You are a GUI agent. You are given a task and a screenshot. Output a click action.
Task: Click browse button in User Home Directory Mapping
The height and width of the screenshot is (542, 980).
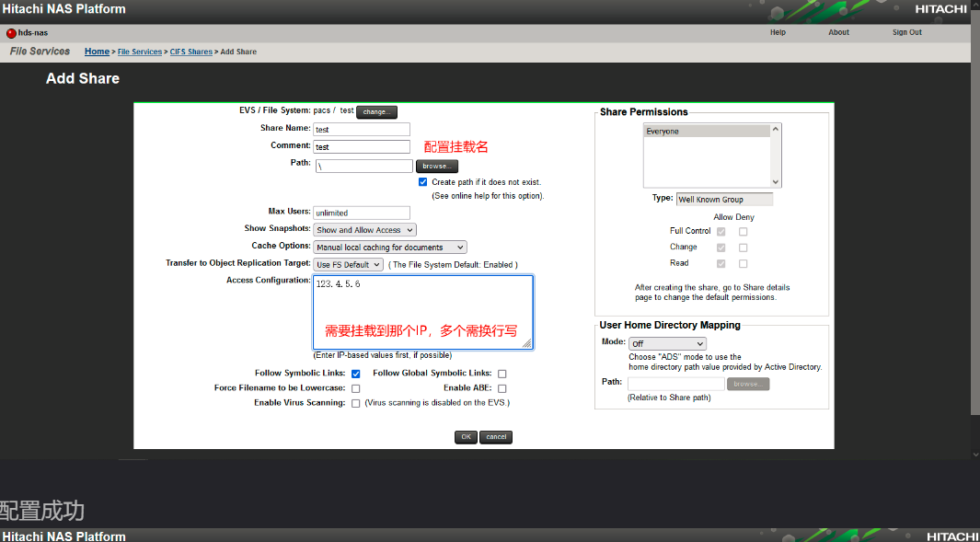[x=748, y=384]
